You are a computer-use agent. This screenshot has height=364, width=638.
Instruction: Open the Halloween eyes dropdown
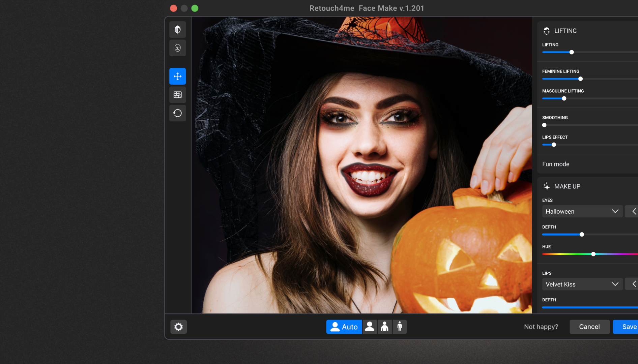click(x=582, y=211)
